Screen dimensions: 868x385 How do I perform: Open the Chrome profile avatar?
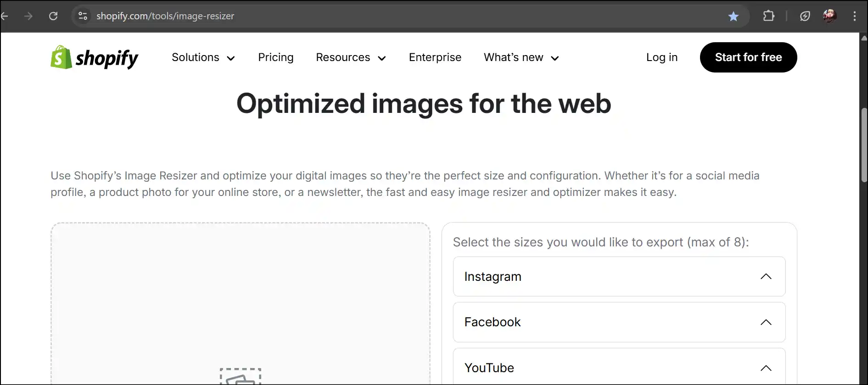[829, 16]
